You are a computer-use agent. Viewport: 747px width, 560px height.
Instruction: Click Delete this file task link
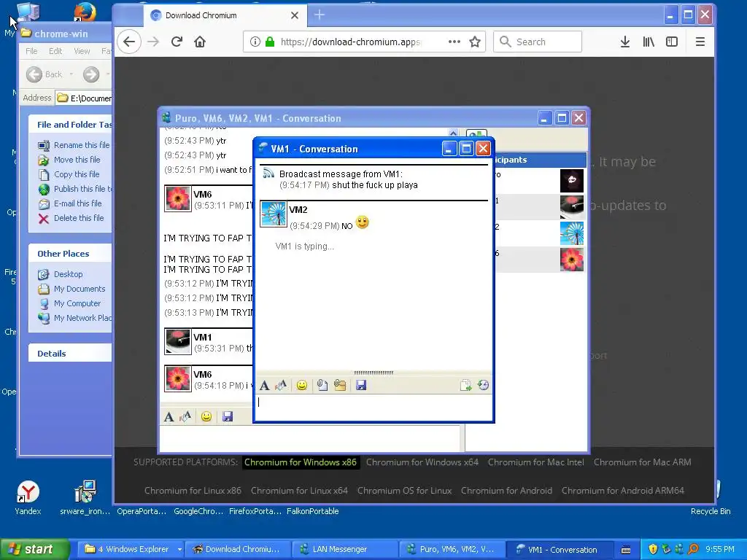coord(79,218)
